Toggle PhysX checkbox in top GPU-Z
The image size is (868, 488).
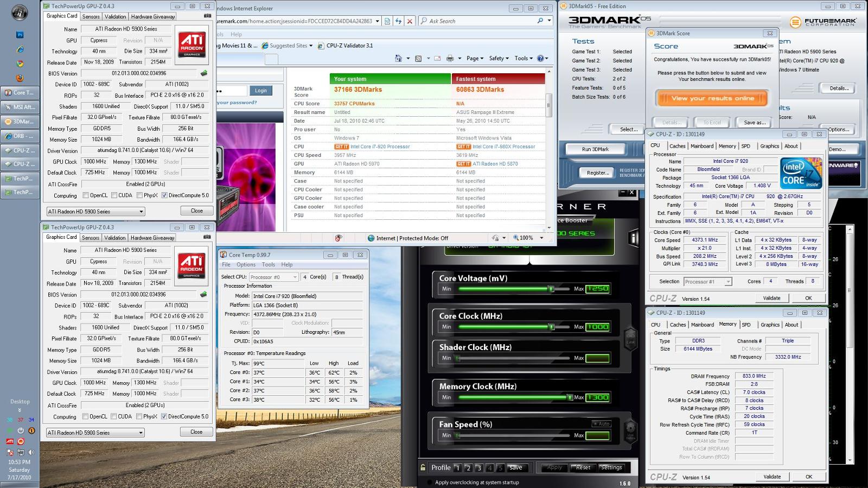(x=140, y=195)
